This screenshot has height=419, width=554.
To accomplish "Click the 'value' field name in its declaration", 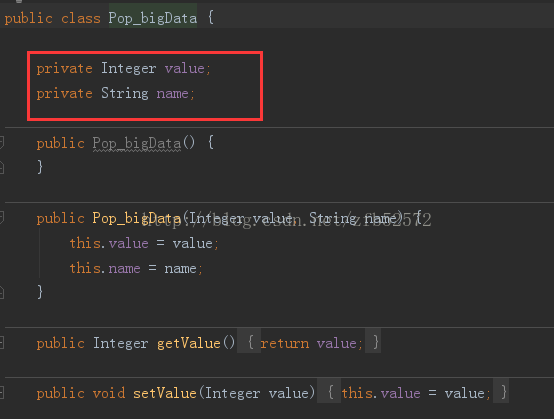I will click(184, 68).
